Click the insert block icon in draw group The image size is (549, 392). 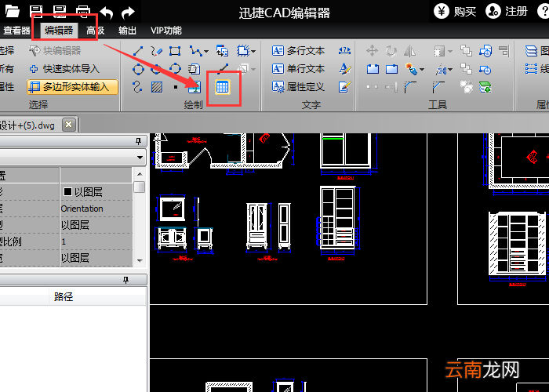pyautogui.click(x=222, y=51)
